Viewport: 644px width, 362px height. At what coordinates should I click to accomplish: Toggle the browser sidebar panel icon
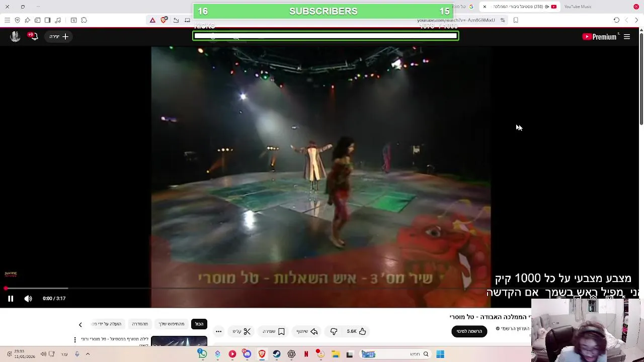coord(47,20)
